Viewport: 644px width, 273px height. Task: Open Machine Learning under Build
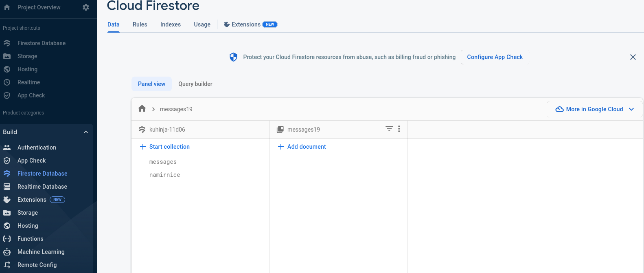coord(41,252)
